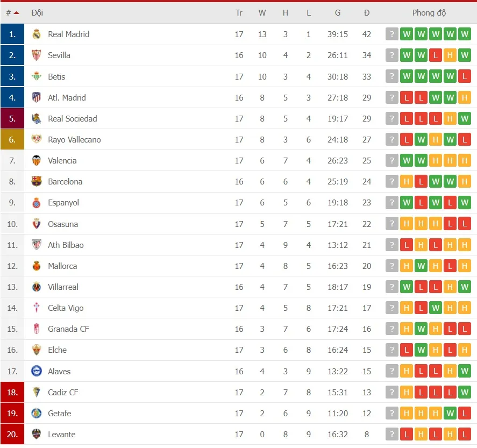Click the Barcelona club crest
The width and height of the screenshot is (477, 448).
point(37,182)
